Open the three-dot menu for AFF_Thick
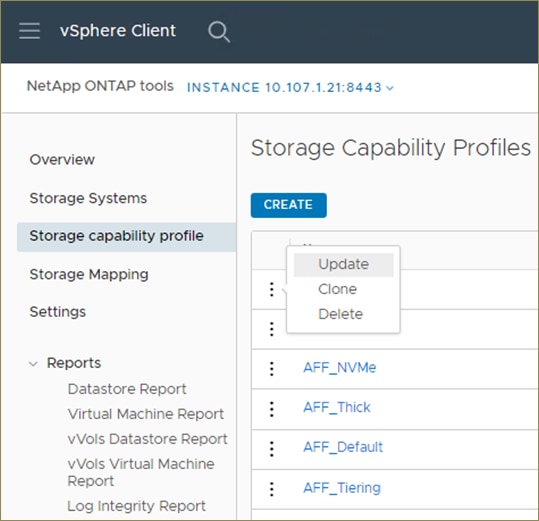This screenshot has width=539, height=521. 272,409
